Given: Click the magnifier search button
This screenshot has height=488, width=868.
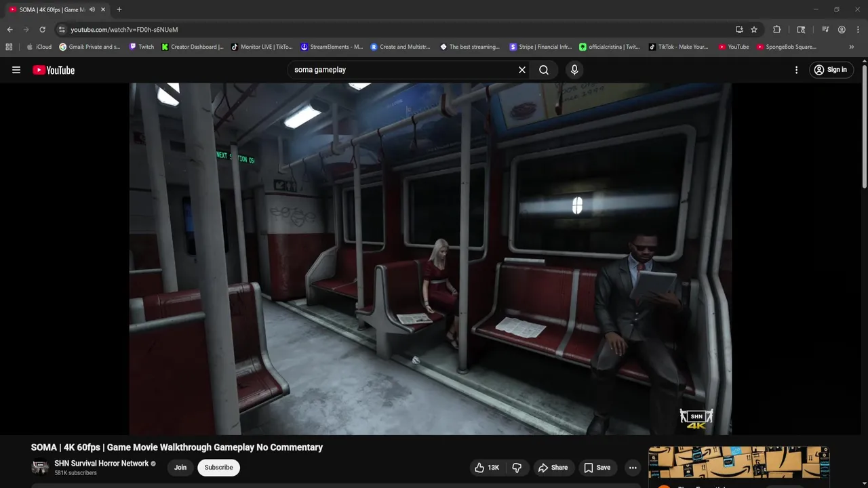Looking at the screenshot, I should [x=544, y=70].
